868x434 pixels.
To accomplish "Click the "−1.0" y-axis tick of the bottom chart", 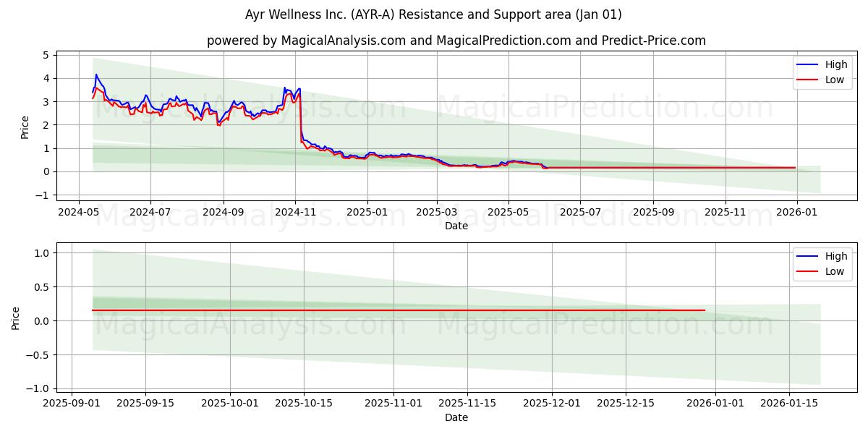I will click(38, 389).
